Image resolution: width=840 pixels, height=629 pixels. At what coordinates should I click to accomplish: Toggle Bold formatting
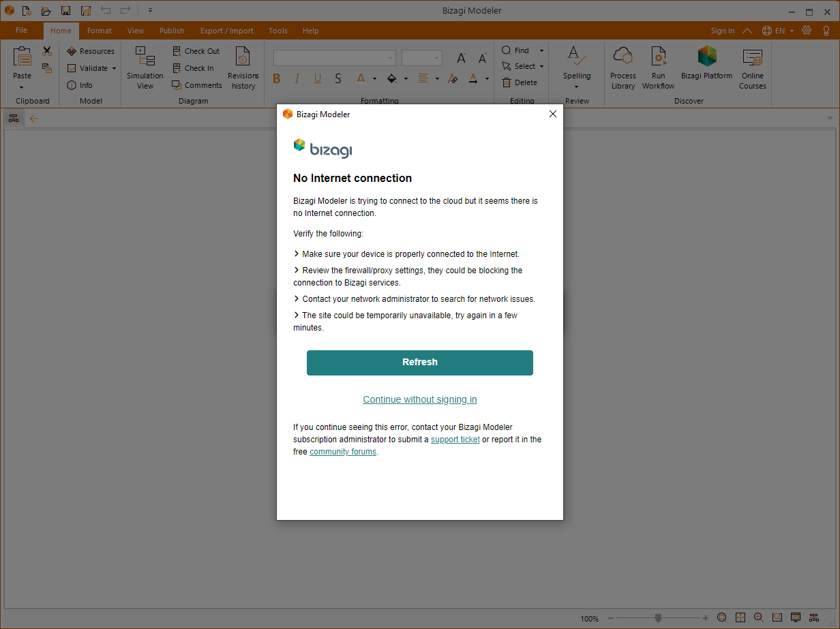277,78
